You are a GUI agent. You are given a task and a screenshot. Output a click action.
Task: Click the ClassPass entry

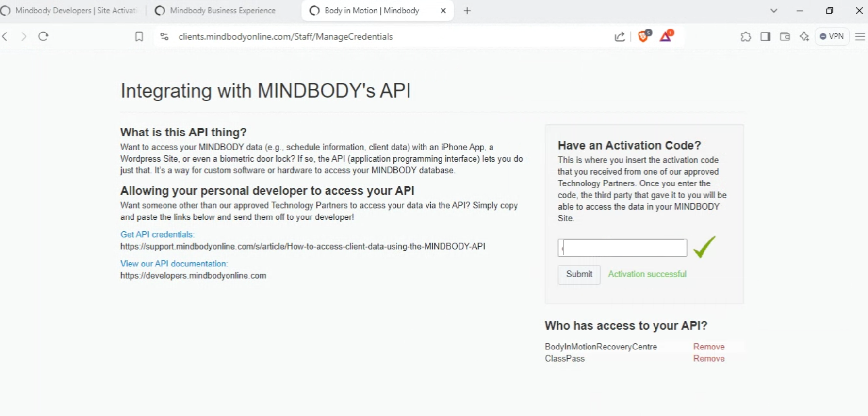565,358
